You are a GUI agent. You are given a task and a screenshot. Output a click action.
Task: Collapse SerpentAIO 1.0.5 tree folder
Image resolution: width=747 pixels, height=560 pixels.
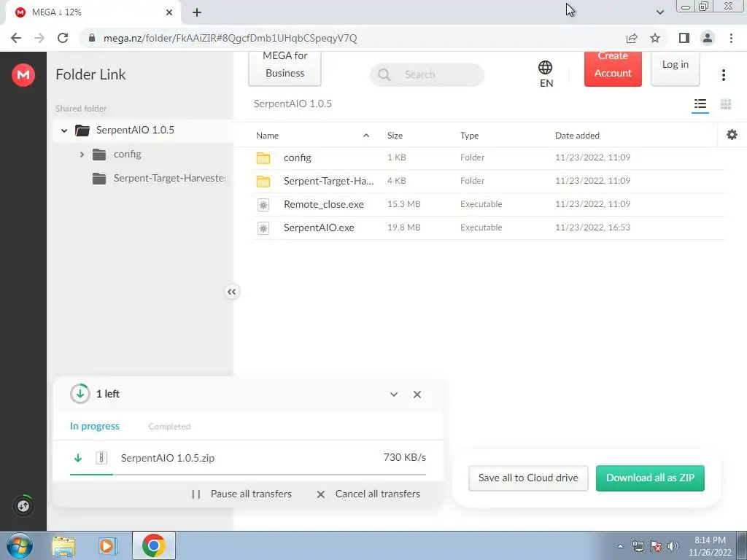64,131
